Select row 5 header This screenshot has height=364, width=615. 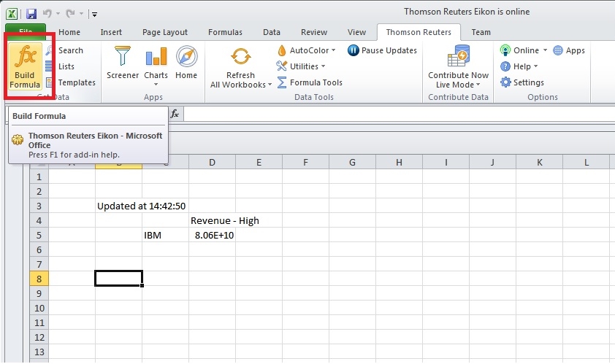click(39, 235)
